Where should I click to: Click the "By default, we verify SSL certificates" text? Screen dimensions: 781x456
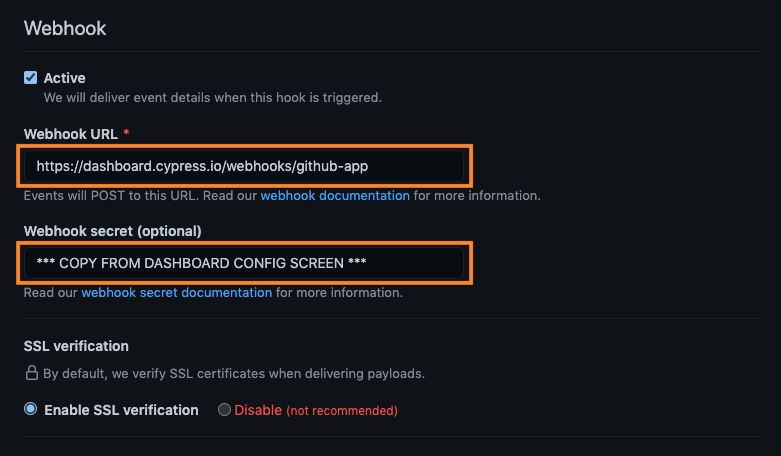[x=233, y=374]
